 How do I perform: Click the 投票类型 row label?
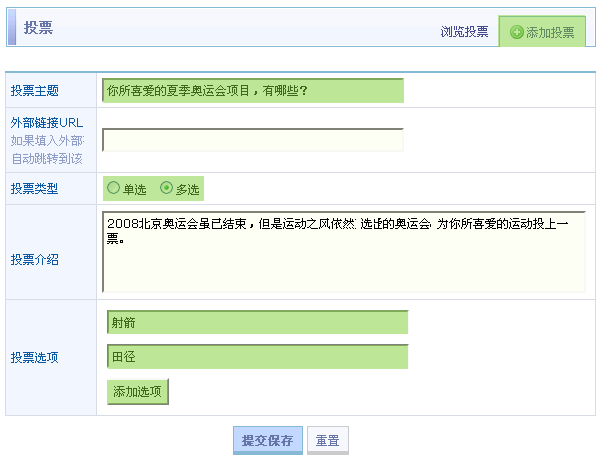35,189
